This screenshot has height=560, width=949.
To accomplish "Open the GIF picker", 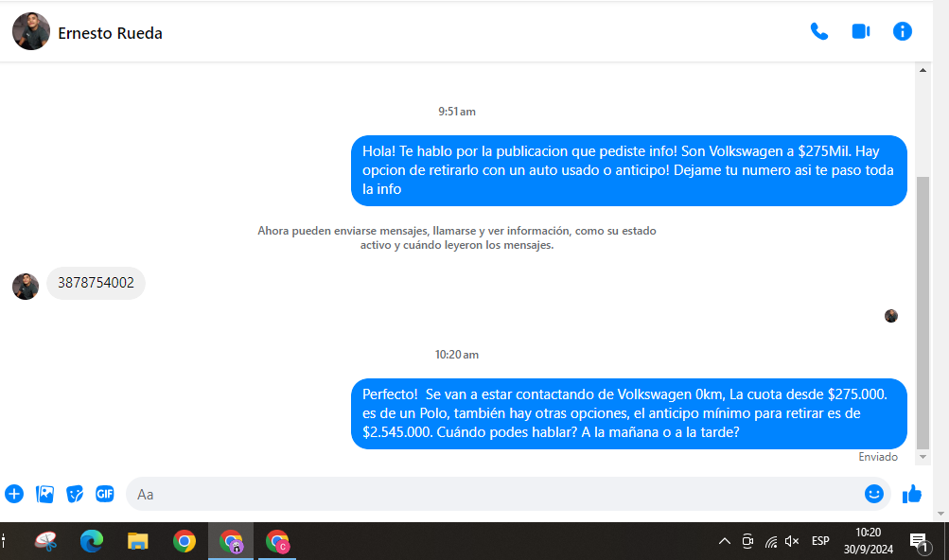I will click(x=105, y=494).
